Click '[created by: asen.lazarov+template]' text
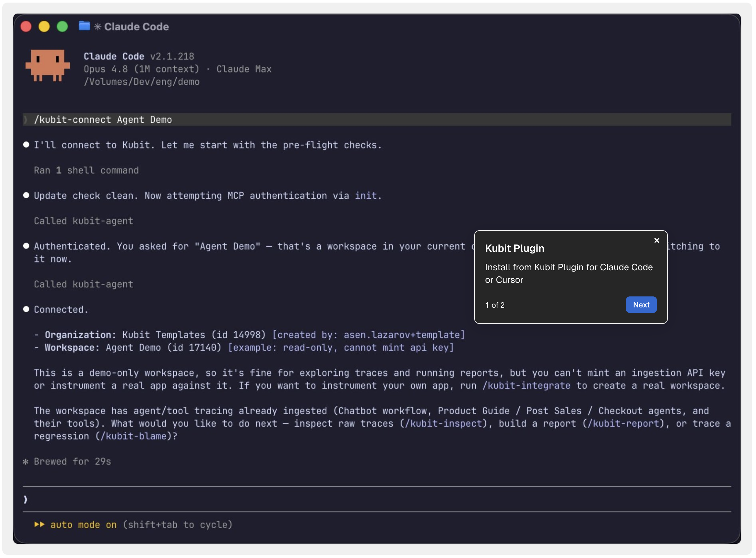Screen dimensions: 756x558 click(369, 336)
